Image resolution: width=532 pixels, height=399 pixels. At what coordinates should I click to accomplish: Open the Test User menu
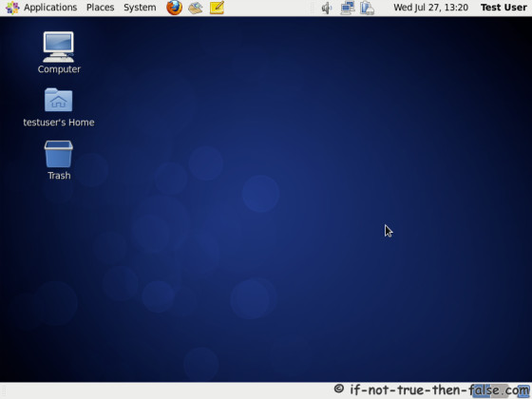click(503, 8)
